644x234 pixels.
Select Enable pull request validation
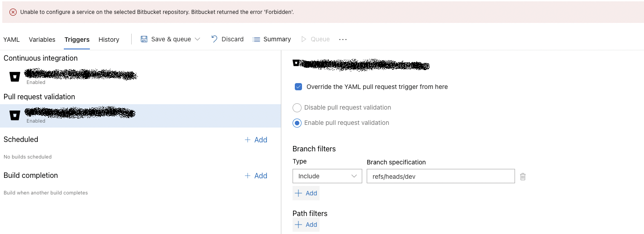click(297, 123)
